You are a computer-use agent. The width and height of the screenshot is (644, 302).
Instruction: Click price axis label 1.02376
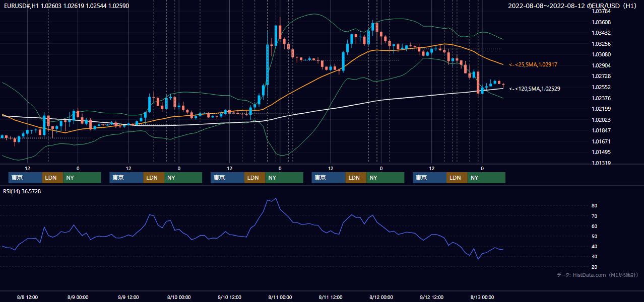602,98
